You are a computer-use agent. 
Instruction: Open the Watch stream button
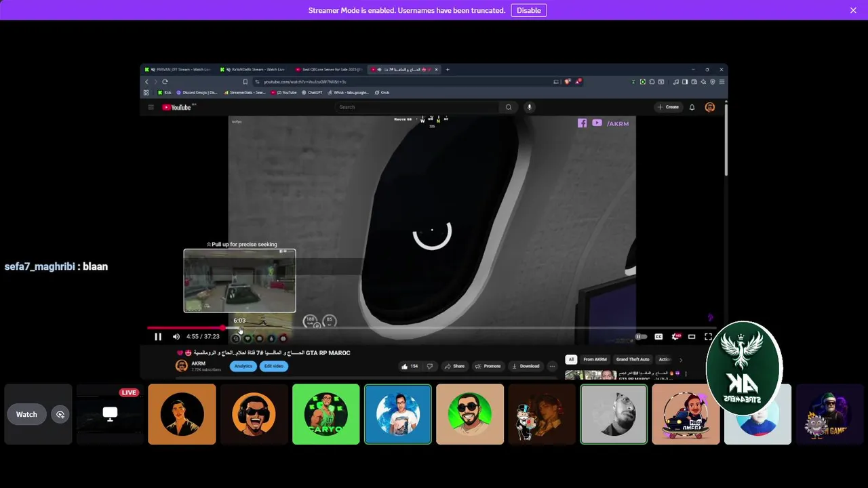(x=26, y=414)
